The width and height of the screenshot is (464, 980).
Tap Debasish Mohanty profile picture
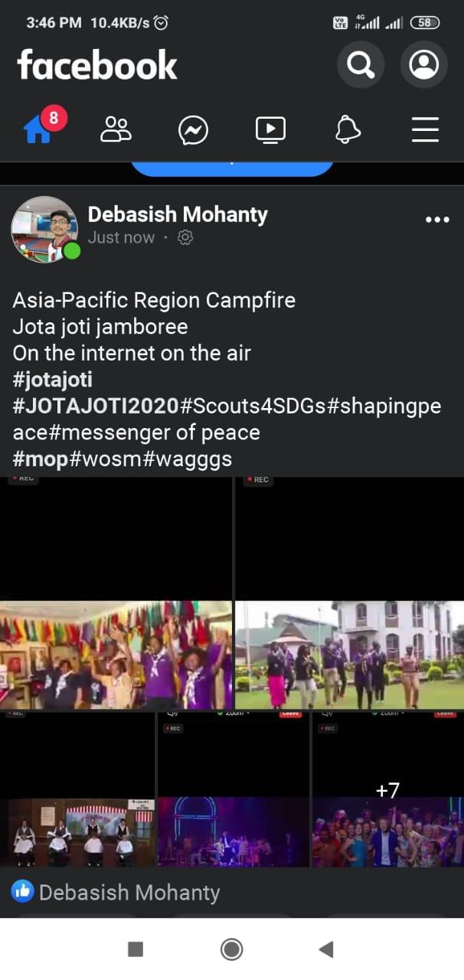click(x=44, y=229)
